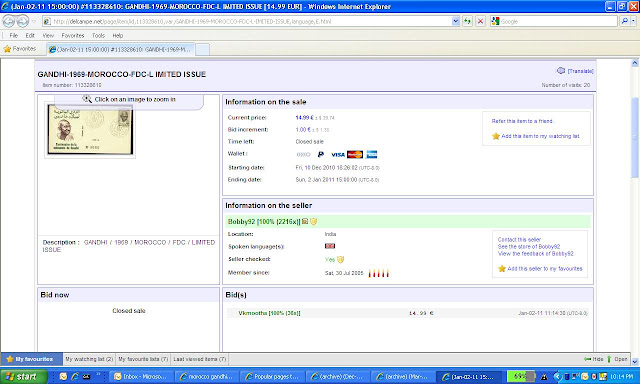Click the page scrollbar down arrow
Screen dimensions: 640x384
(x=635, y=361)
